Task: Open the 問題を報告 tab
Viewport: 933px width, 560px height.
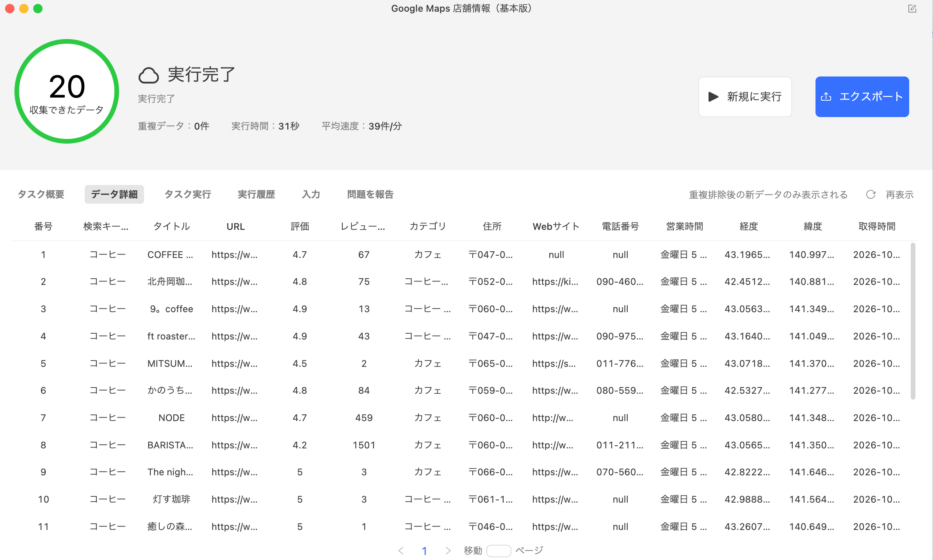Action: [x=370, y=194]
